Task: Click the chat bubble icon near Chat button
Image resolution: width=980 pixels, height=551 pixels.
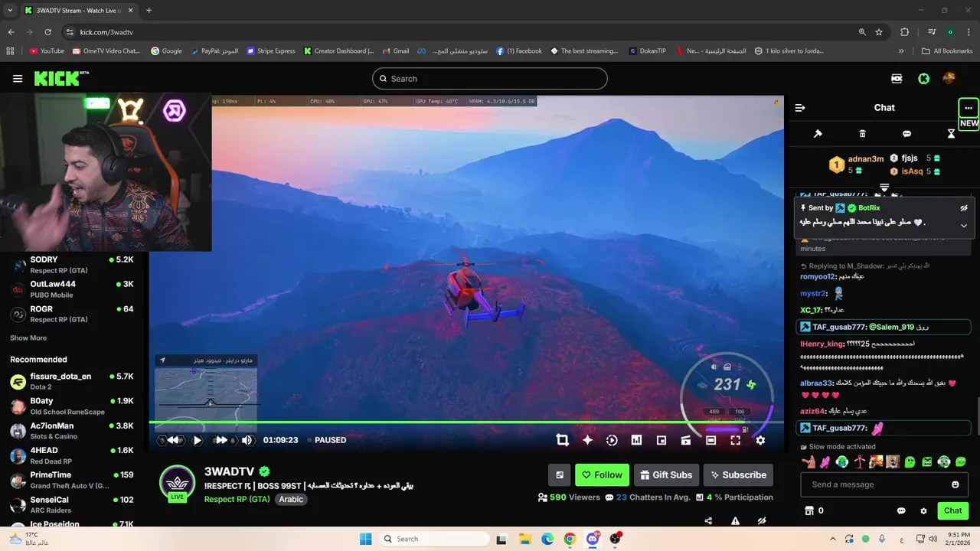Action: click(x=901, y=510)
